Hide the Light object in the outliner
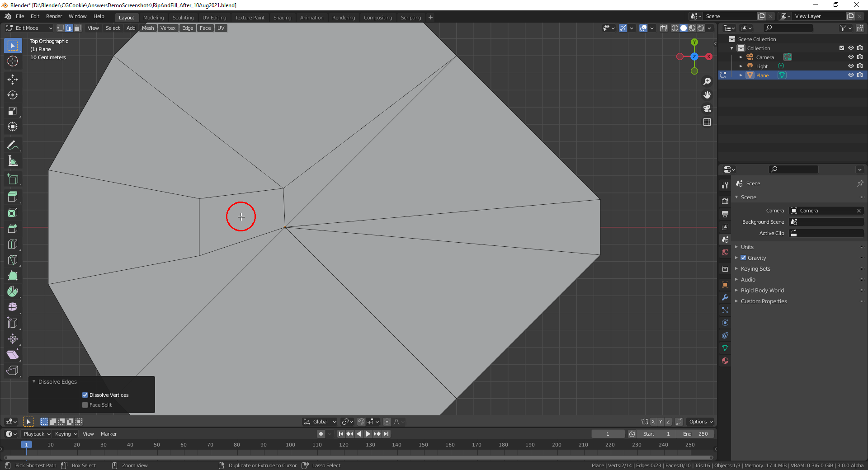Screen dimensions: 868x470 (x=852, y=66)
